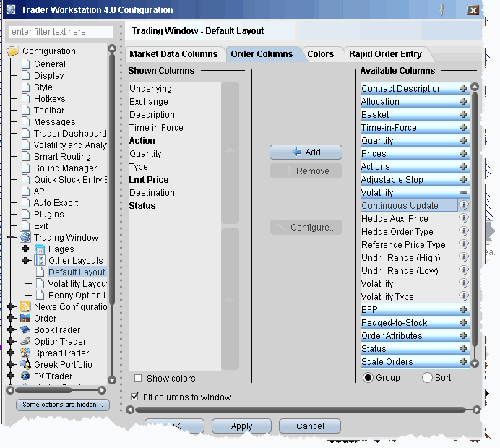Image resolution: width=500 pixels, height=448 pixels.
Task: Select Continuous Update in Available Columns
Action: point(409,205)
